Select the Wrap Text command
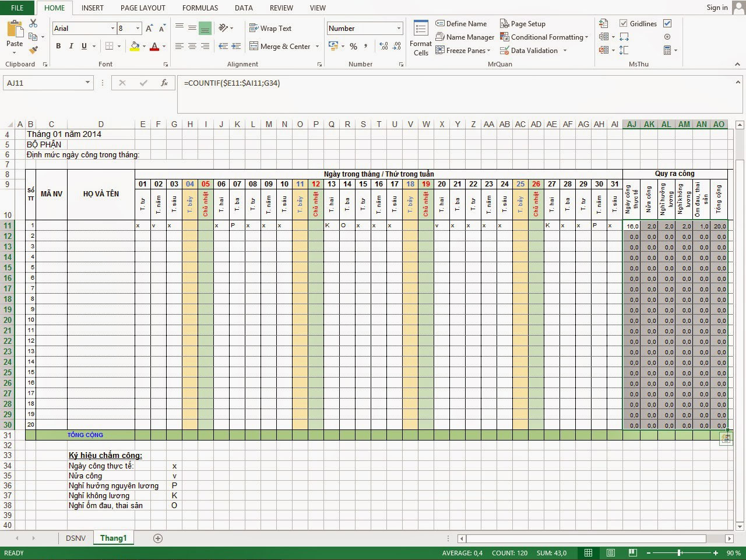This screenshot has height=560, width=746. [270, 28]
